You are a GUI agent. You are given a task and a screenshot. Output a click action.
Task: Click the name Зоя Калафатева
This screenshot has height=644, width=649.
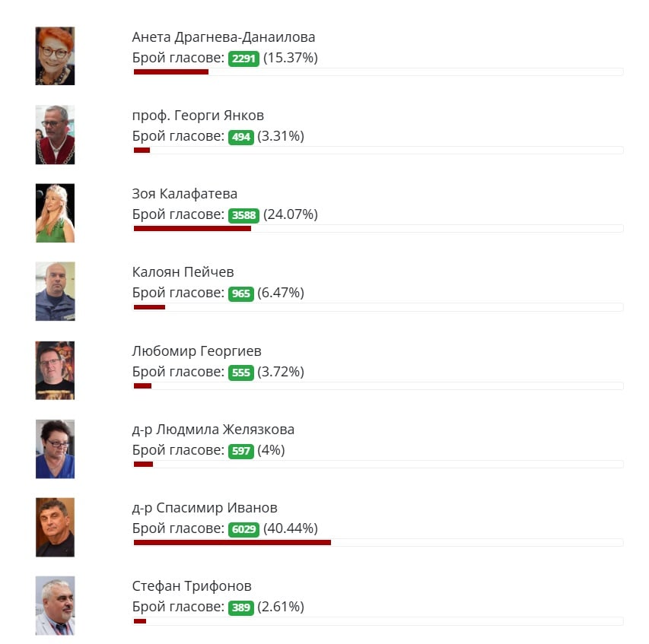point(185,194)
